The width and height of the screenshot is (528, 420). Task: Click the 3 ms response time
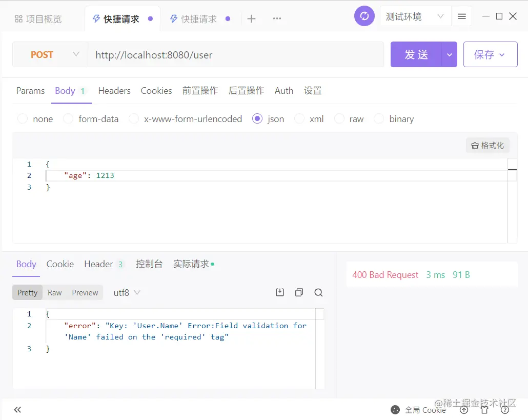[x=435, y=275]
